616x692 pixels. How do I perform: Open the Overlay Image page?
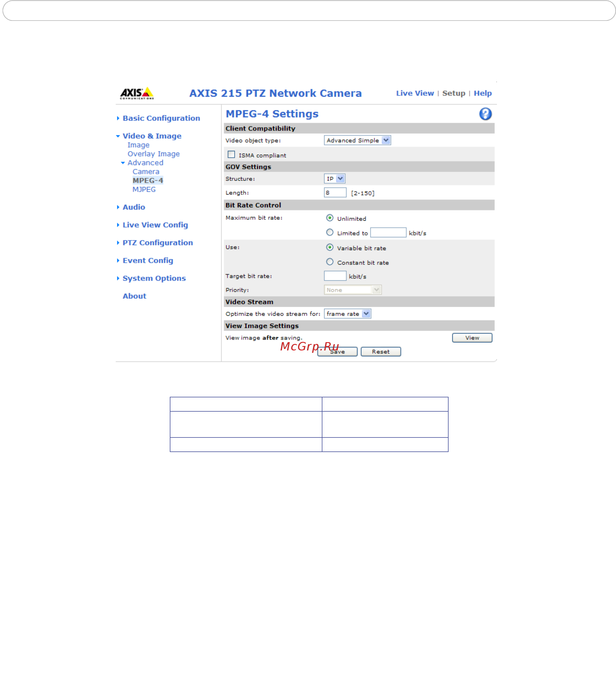[153, 154]
